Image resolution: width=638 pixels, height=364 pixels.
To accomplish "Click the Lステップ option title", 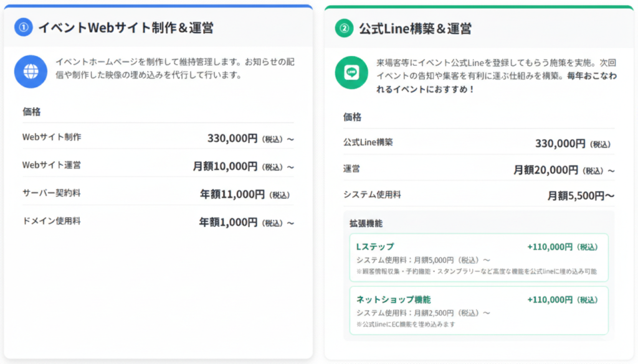I will tap(375, 246).
